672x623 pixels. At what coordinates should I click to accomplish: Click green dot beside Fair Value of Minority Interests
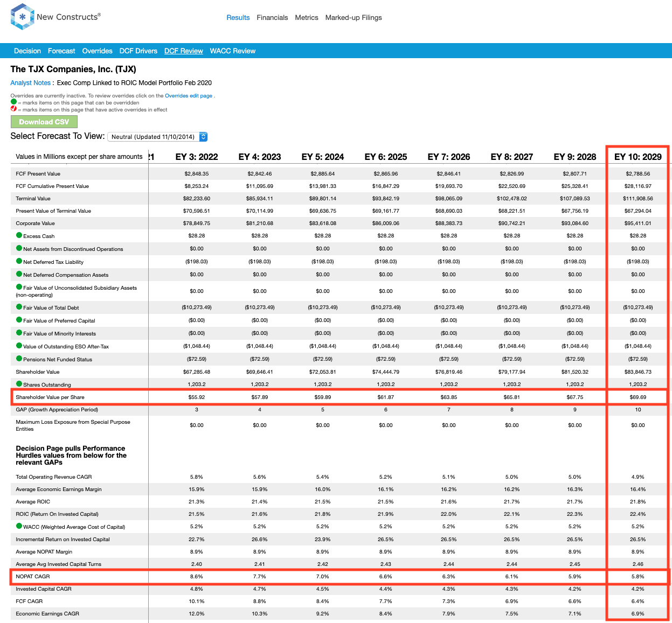click(x=19, y=333)
